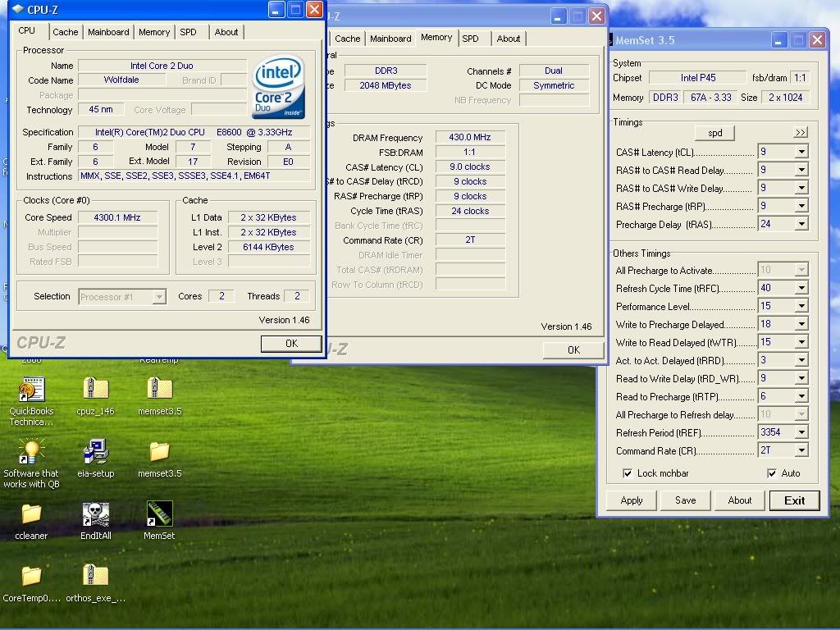This screenshot has width=840, height=630.
Task: Open the ccleaner folder icon
Action: click(31, 514)
